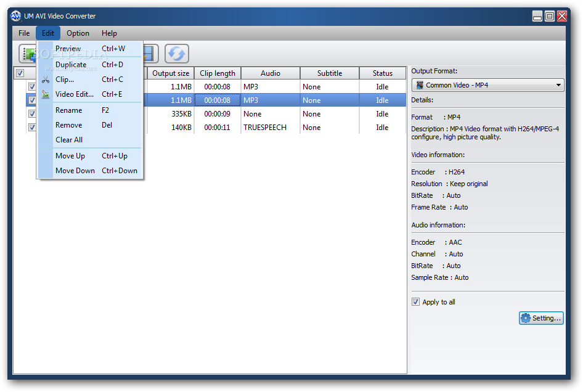Click the Video Edit menu icon

(x=46, y=94)
